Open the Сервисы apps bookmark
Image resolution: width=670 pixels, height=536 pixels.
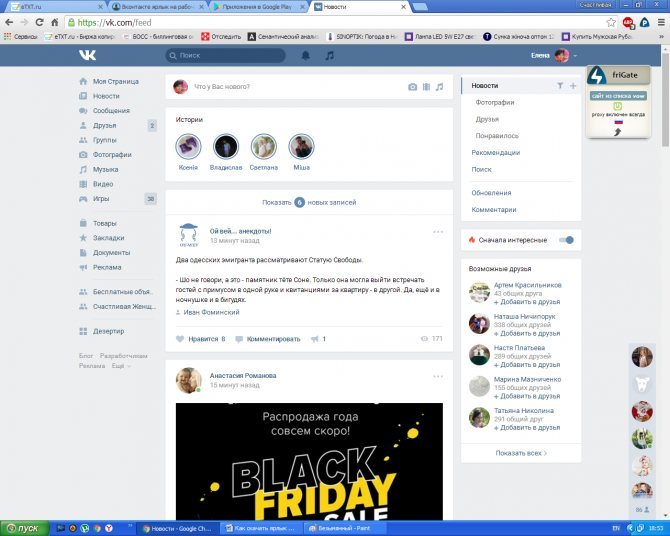point(21,37)
